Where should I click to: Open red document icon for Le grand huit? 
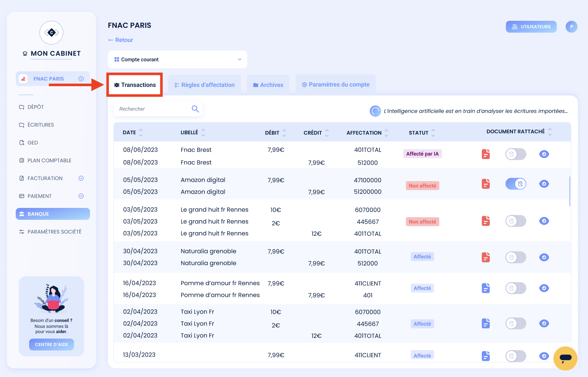tap(486, 221)
